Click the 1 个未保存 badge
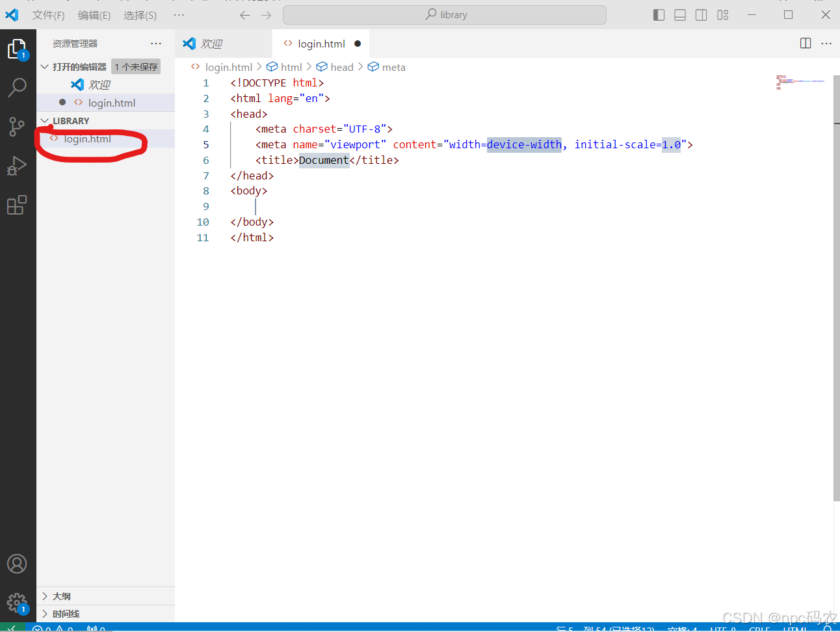This screenshot has height=632, width=840. click(136, 67)
